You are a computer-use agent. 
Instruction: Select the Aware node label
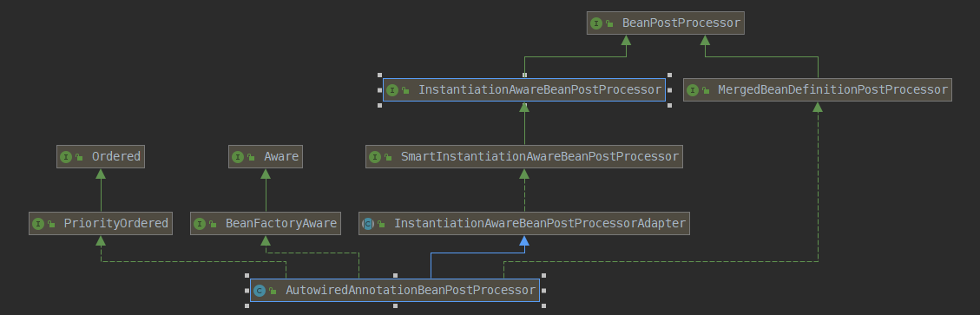tap(281, 157)
